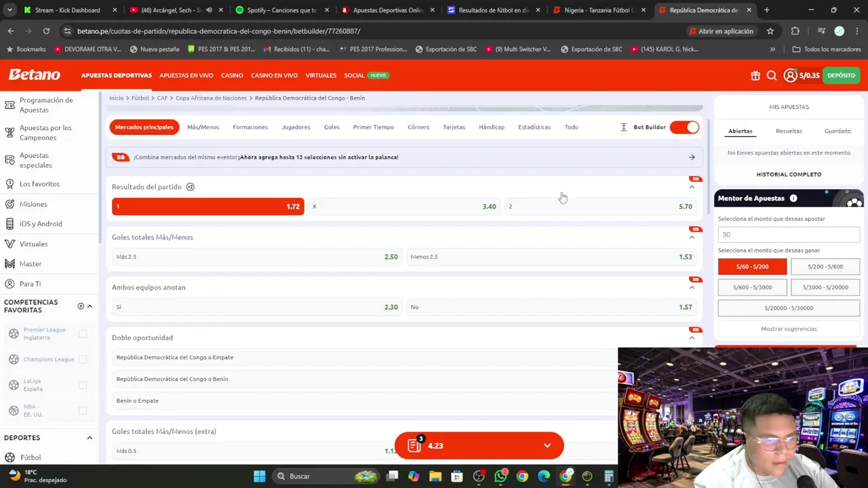Collapse the Doble oportunidad market
Screen dimensions: 868x488
692,338
